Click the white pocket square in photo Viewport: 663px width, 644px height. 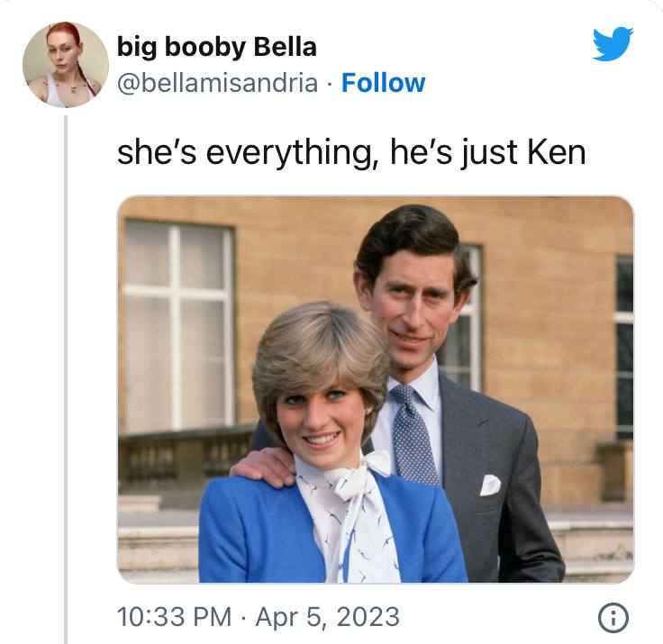pyautogui.click(x=490, y=485)
